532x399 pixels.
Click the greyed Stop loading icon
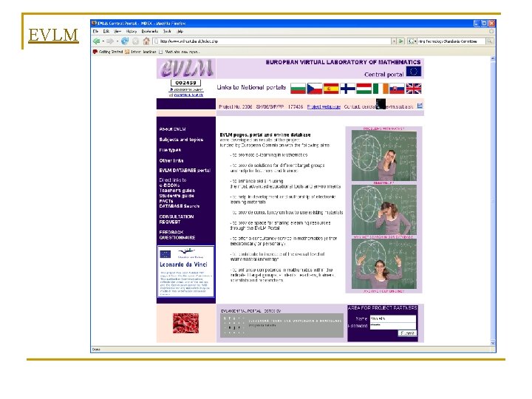tap(135, 41)
